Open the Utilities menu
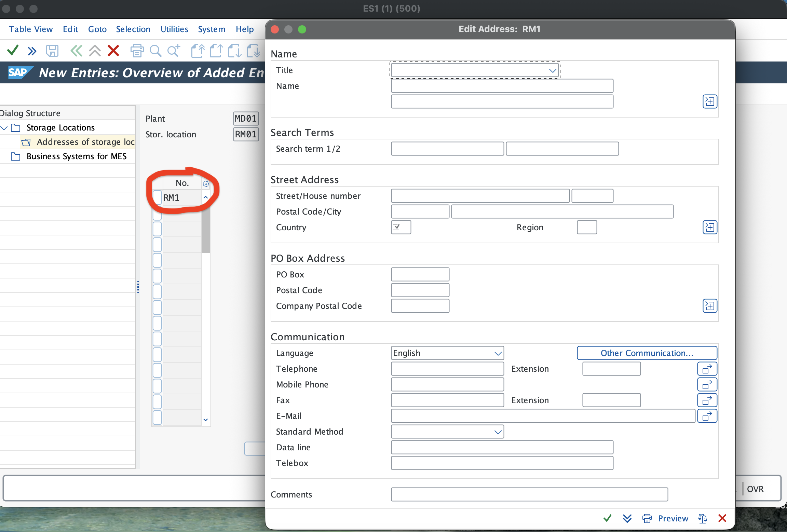Screen dimensions: 787x532 click(174, 29)
